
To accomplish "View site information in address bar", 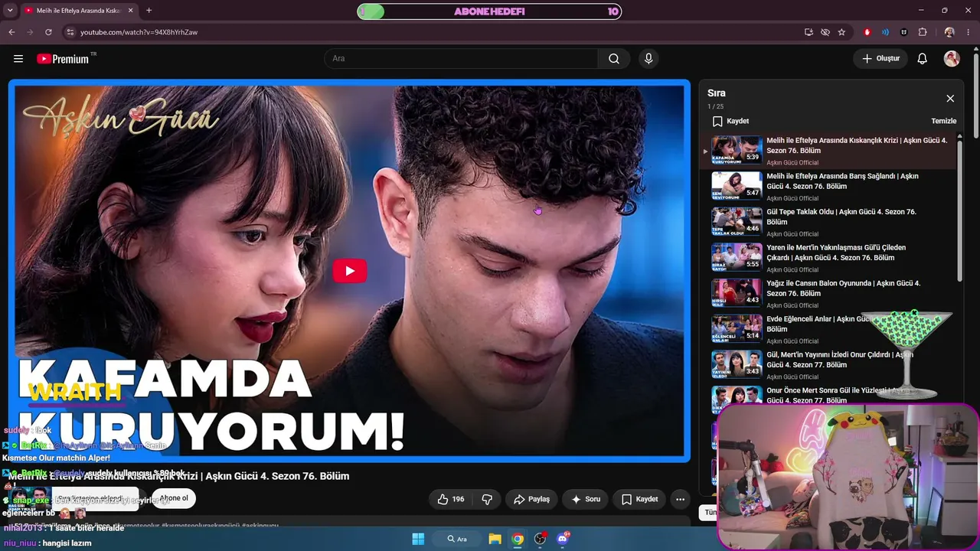I will click(70, 32).
